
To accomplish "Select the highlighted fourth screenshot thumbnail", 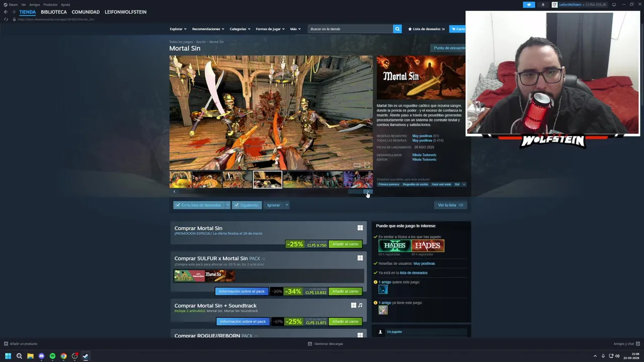I will point(267,180).
